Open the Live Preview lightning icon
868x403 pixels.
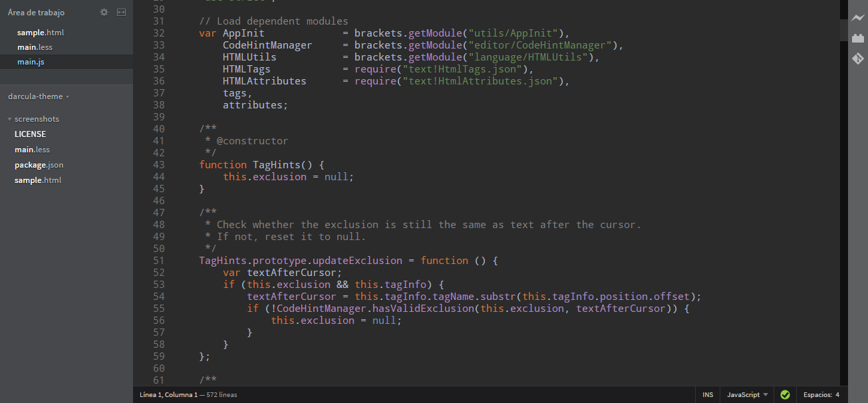pyautogui.click(x=858, y=19)
